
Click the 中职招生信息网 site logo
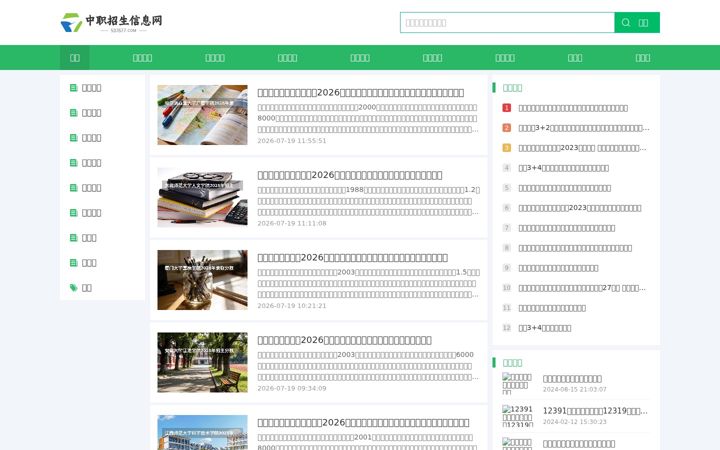112,22
